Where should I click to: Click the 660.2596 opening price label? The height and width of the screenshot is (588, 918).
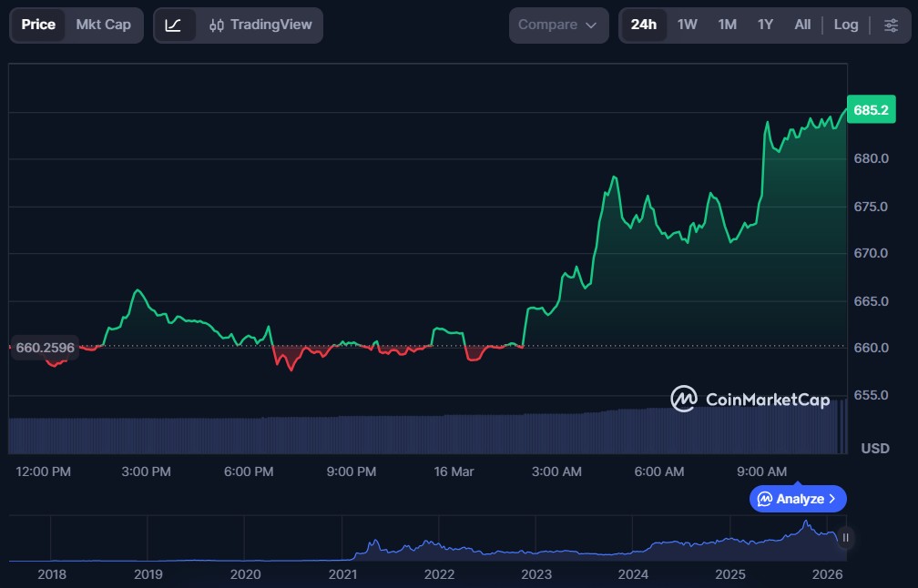pos(46,347)
